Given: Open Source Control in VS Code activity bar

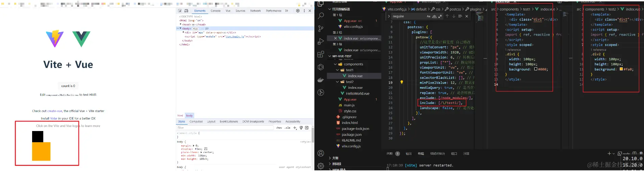Looking at the screenshot, I should click(321, 28).
